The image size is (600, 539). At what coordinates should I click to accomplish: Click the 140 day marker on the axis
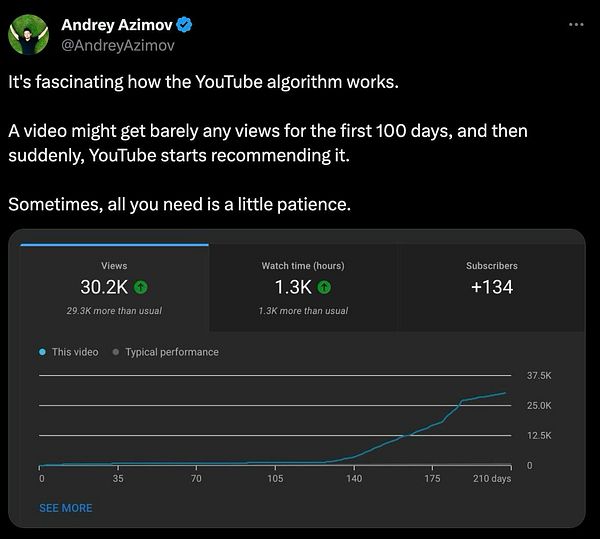354,480
